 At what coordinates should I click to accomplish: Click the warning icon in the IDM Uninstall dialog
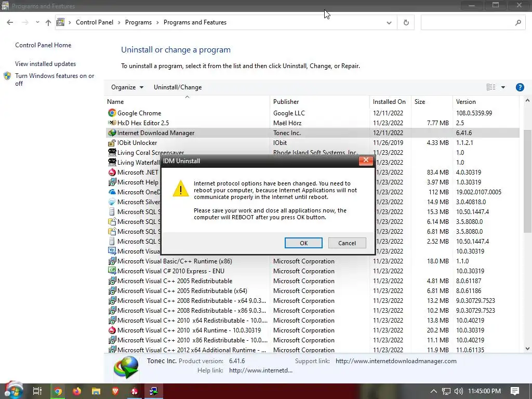click(180, 189)
